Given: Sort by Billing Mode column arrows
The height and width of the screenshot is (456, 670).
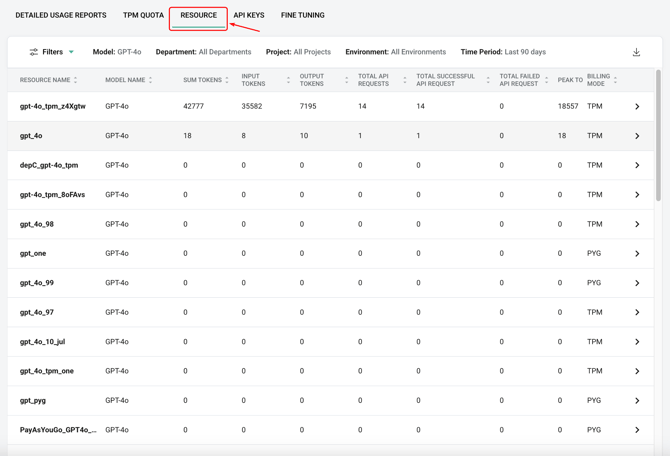Looking at the screenshot, I should pyautogui.click(x=616, y=80).
